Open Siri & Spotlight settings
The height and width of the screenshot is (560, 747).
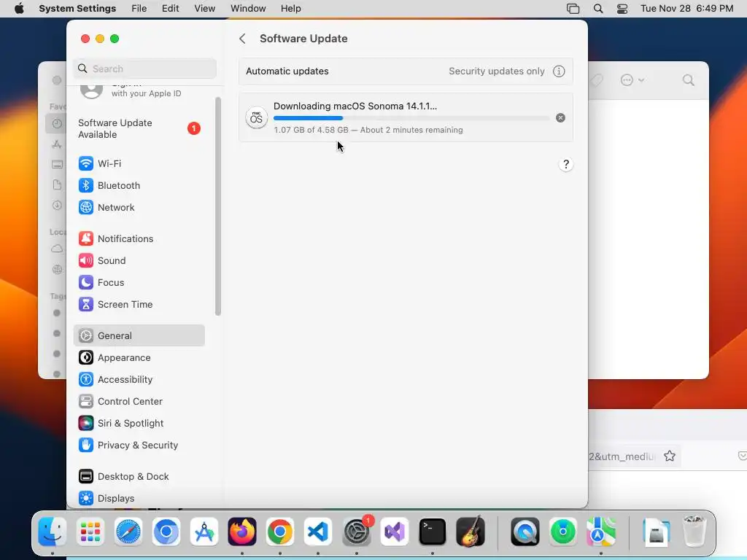click(139, 424)
